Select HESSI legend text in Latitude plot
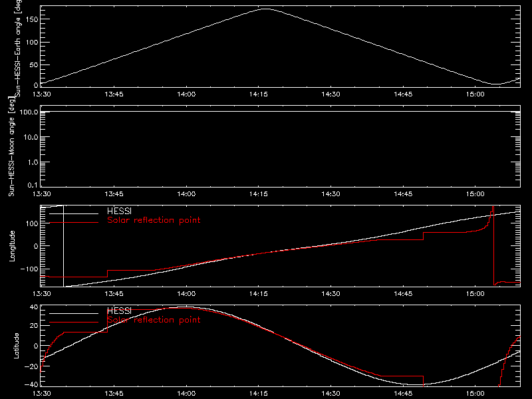The image size is (532, 399). 119,311
